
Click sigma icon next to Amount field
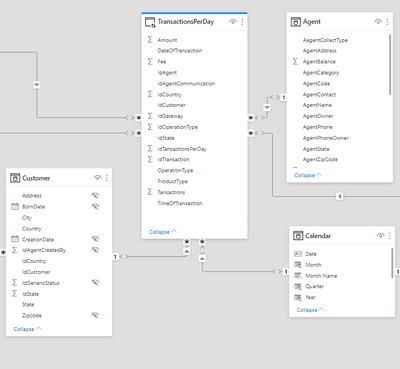point(150,40)
